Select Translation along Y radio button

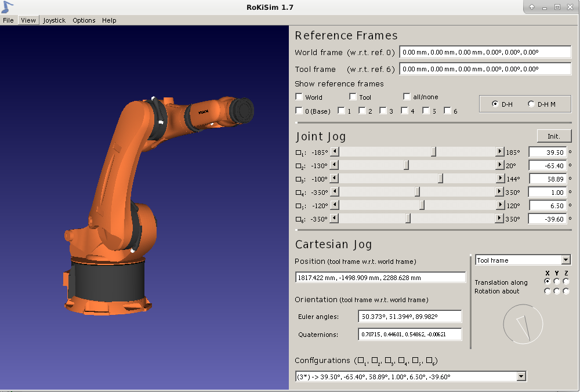point(557,281)
